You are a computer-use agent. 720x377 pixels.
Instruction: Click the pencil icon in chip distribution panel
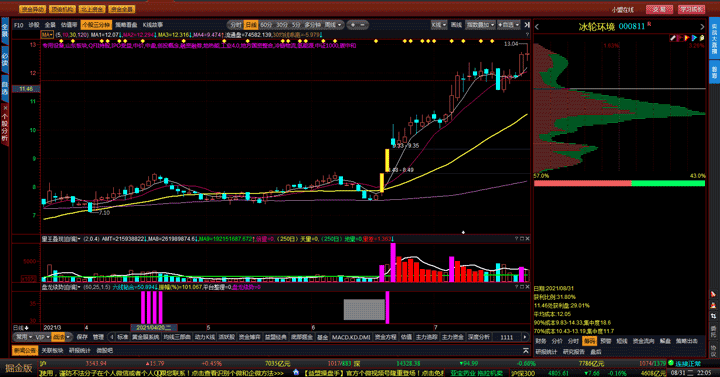[673, 38]
